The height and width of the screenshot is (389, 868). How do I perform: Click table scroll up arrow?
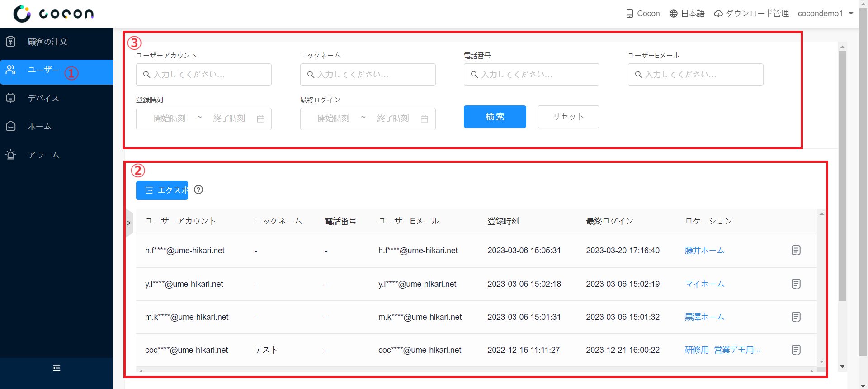(x=821, y=213)
